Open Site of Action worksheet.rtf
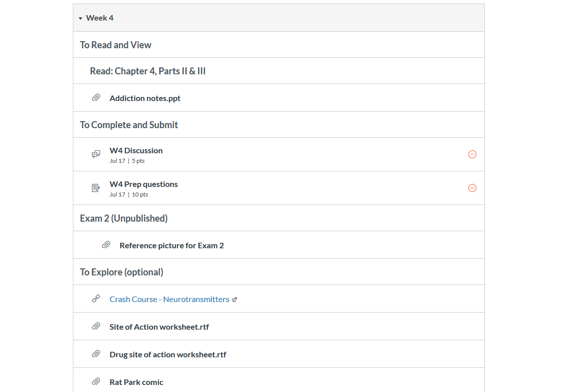 [159, 327]
